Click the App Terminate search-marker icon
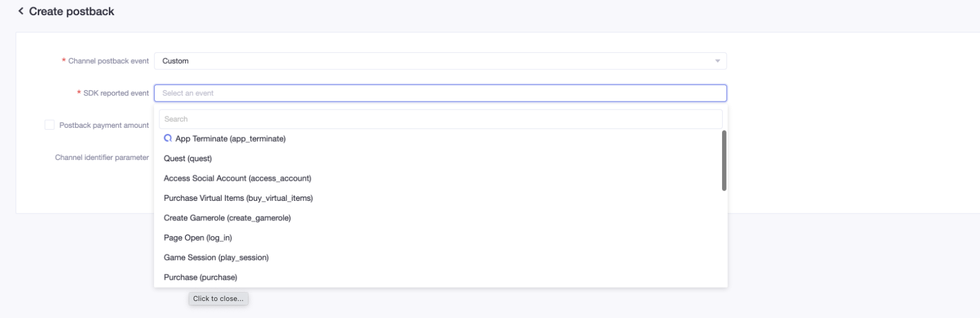 167,139
